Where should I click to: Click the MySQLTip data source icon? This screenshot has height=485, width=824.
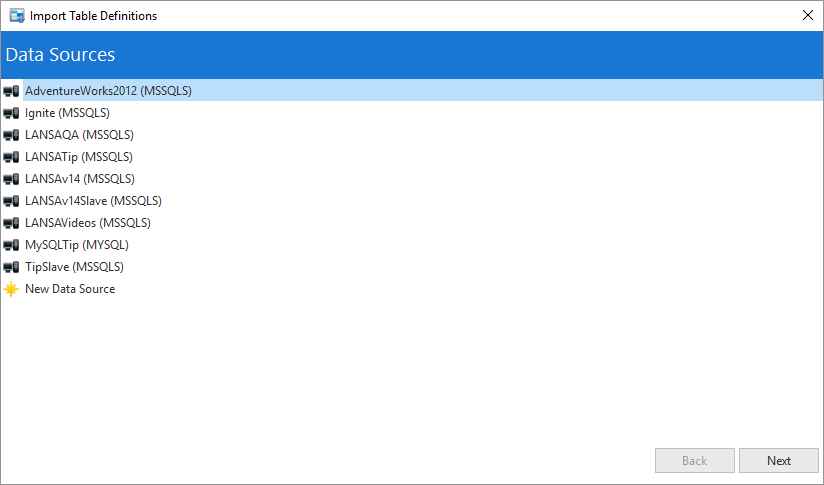[11, 245]
